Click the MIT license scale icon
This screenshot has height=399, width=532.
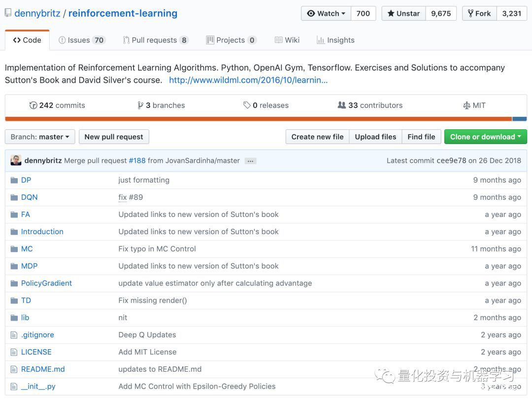[466, 105]
